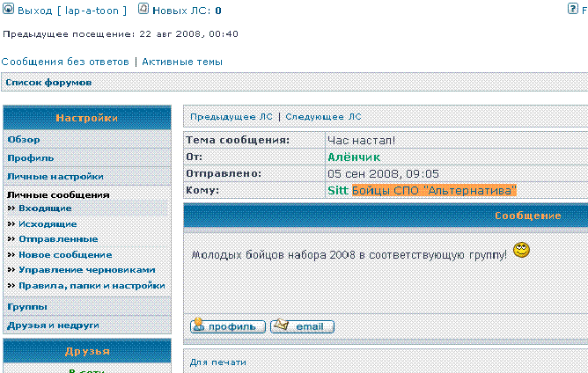
Task: Open Правила, папки и настройки
Action: pyautogui.click(x=92, y=286)
